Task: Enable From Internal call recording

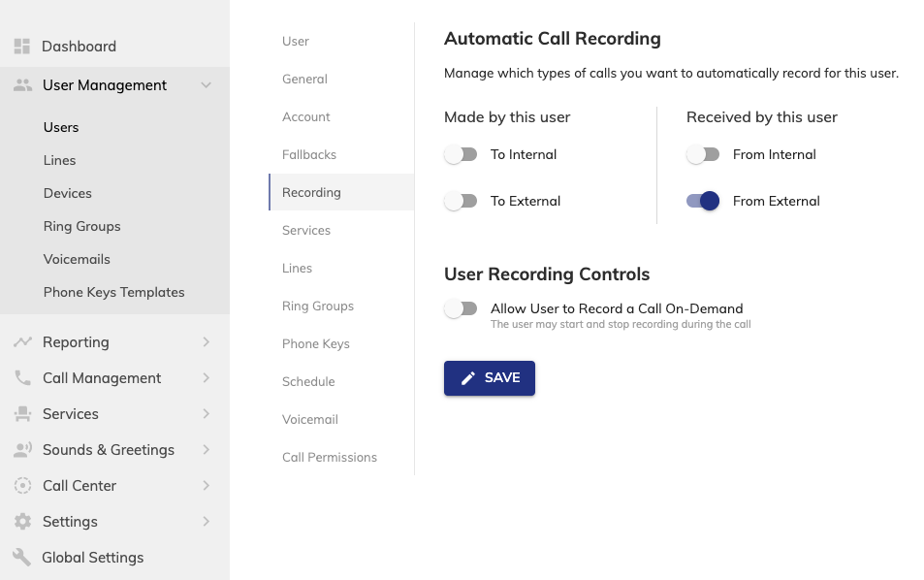Action: 703,154
